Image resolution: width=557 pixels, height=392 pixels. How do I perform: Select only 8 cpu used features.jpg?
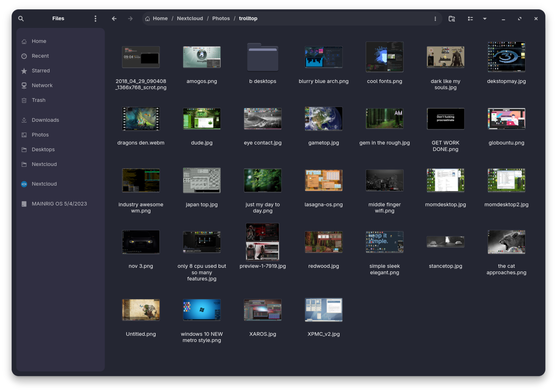click(x=202, y=242)
